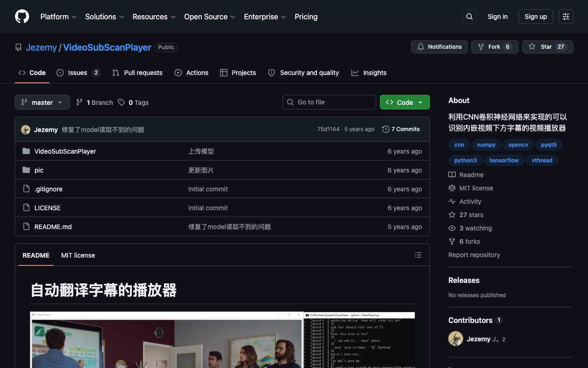Click the Readme book icon in About
588x368 pixels.
[452, 175]
